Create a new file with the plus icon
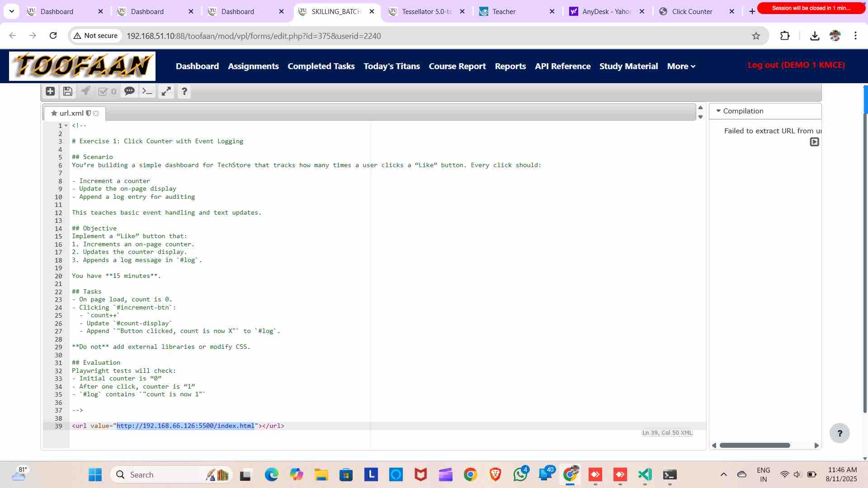868x488 pixels. [50, 91]
